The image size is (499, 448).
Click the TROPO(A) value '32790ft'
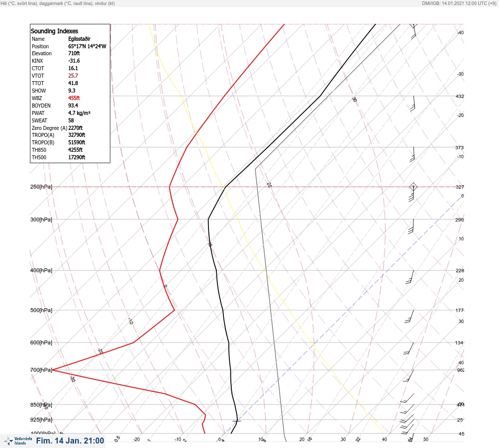77,135
